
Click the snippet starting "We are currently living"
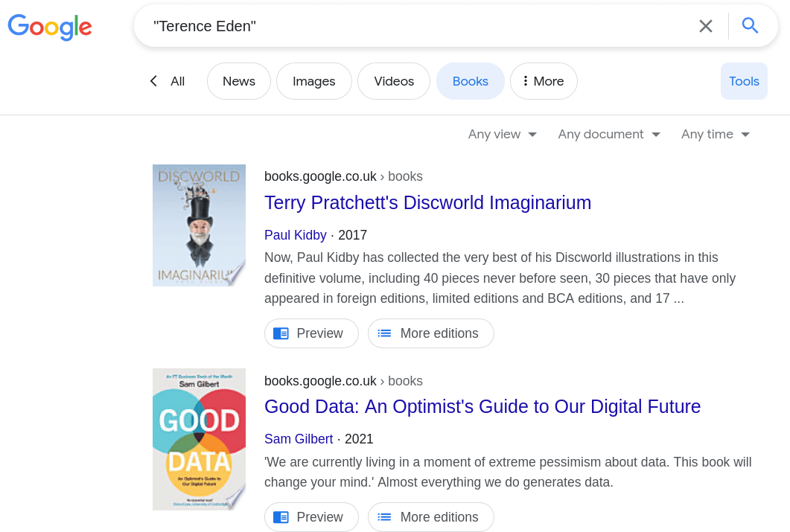[x=508, y=472]
